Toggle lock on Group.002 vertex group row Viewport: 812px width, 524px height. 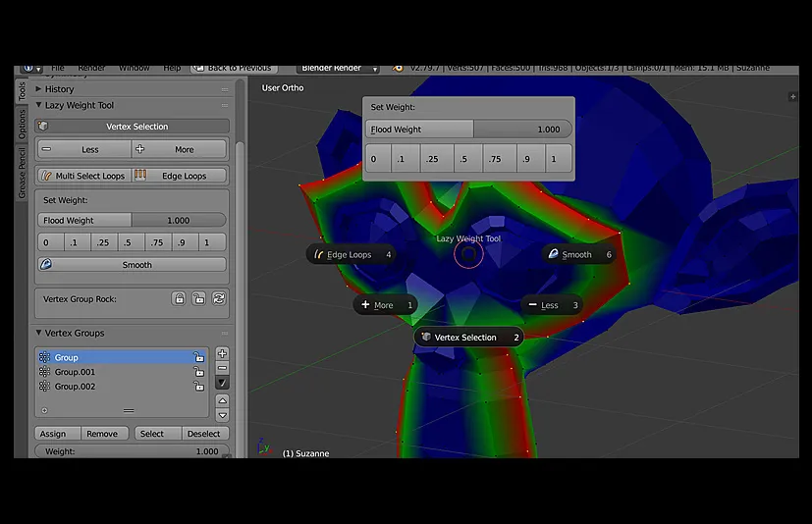pos(199,387)
